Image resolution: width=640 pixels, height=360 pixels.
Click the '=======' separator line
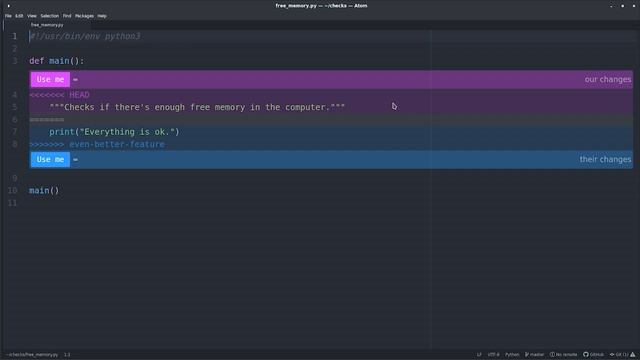(x=47, y=120)
